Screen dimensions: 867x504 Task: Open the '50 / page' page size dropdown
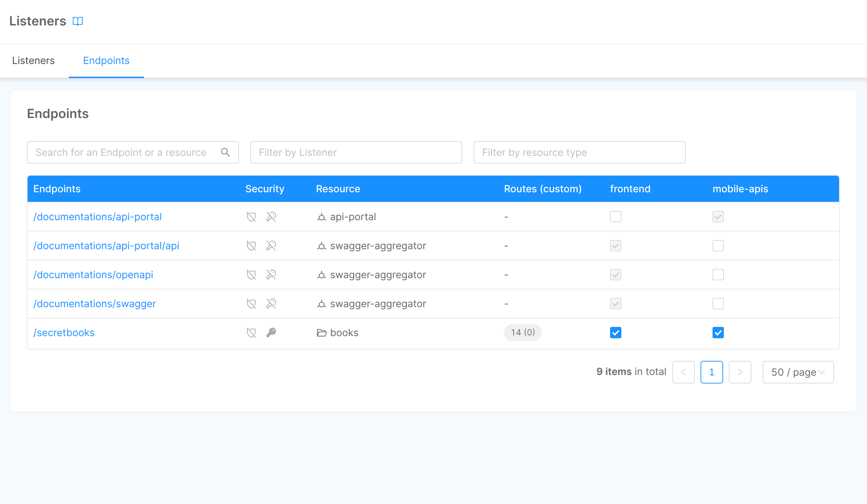[x=798, y=372]
